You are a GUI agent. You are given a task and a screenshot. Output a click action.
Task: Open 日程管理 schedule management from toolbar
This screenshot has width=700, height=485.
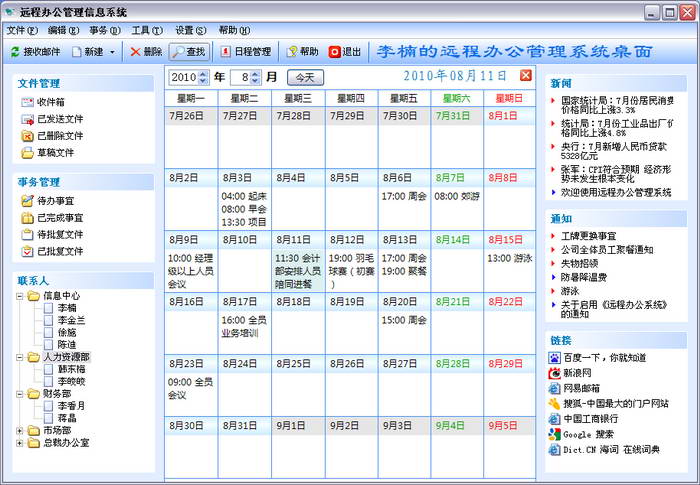226,51
